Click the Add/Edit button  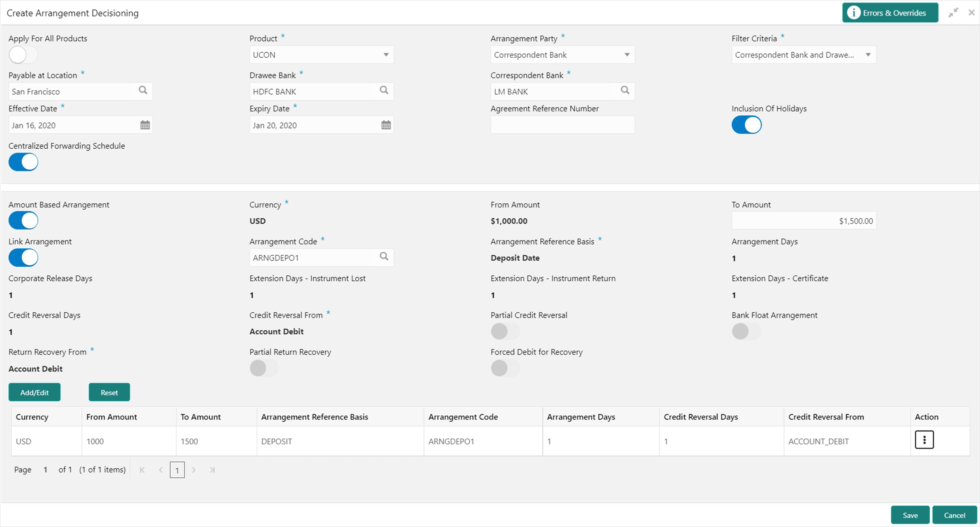point(35,392)
